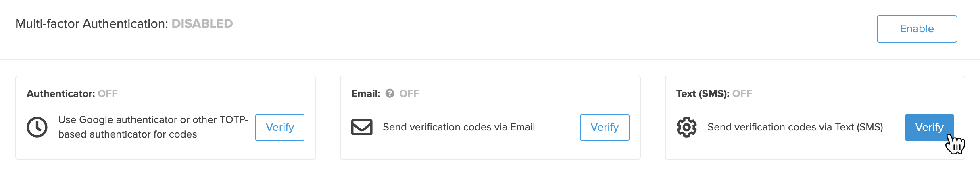Click the bold Authenticator label
980x177 pixels.
(60, 94)
